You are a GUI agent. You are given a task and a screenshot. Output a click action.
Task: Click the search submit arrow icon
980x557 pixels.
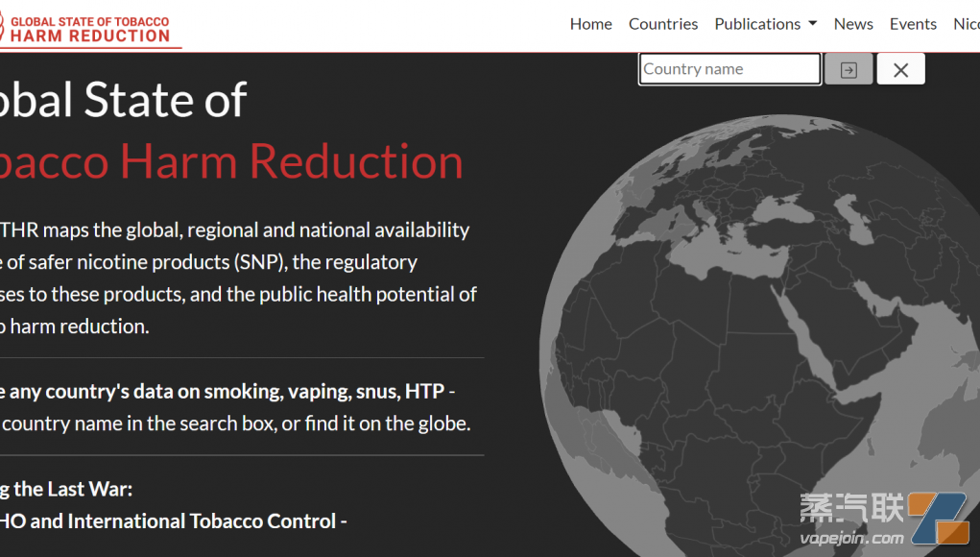849,69
